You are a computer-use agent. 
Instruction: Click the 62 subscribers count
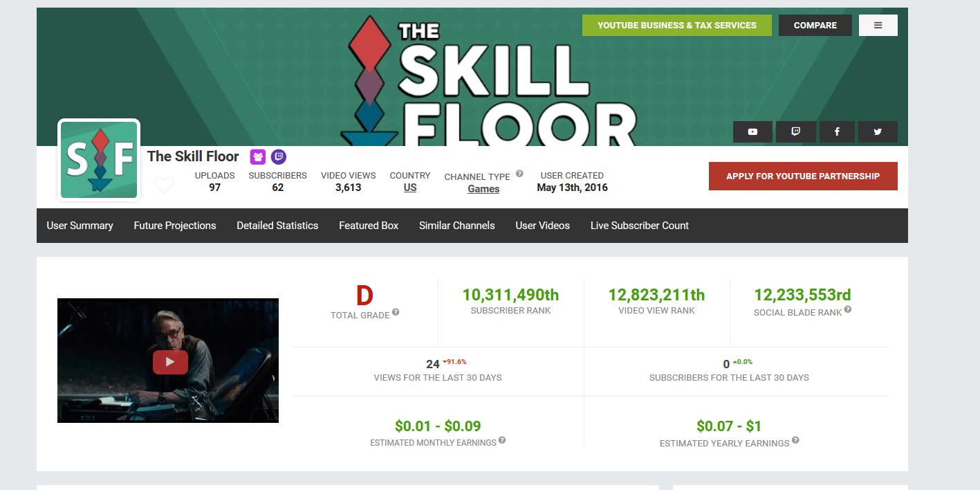(277, 188)
